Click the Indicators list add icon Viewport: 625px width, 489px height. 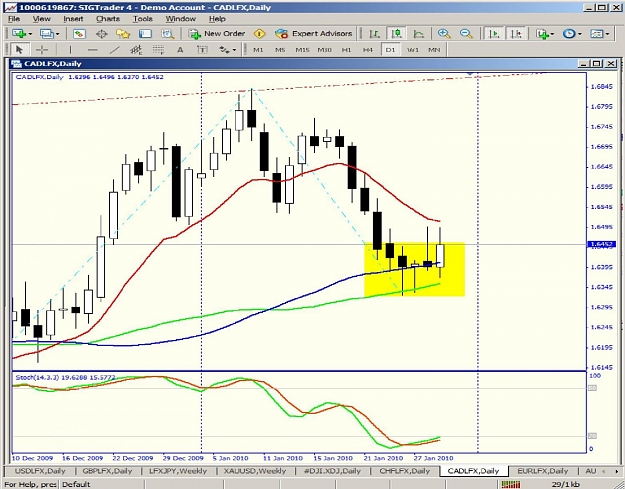click(x=542, y=34)
